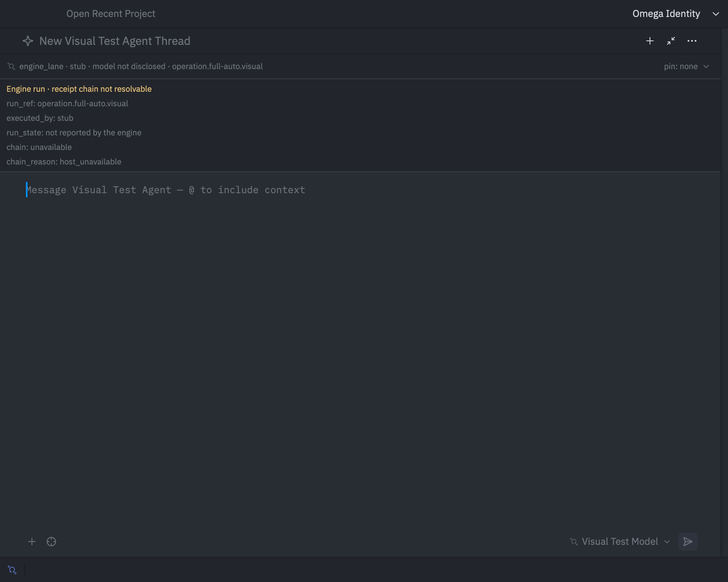Image resolution: width=728 pixels, height=582 pixels.
Task: Click the sparkle icon beside the thread title
Action: [28, 41]
